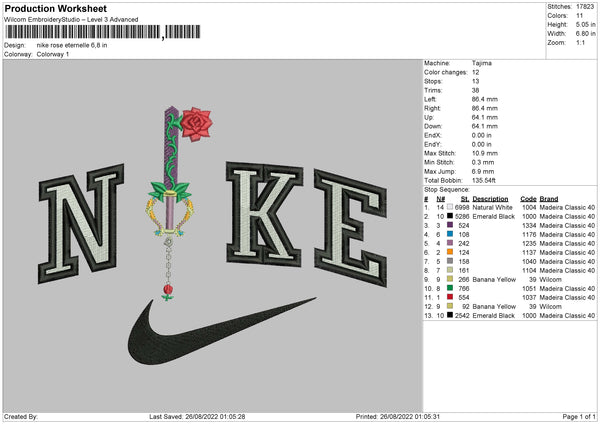Viewport: 600px width, 424px height.
Task: Click the Stitches value 17823
Action: pyautogui.click(x=585, y=7)
